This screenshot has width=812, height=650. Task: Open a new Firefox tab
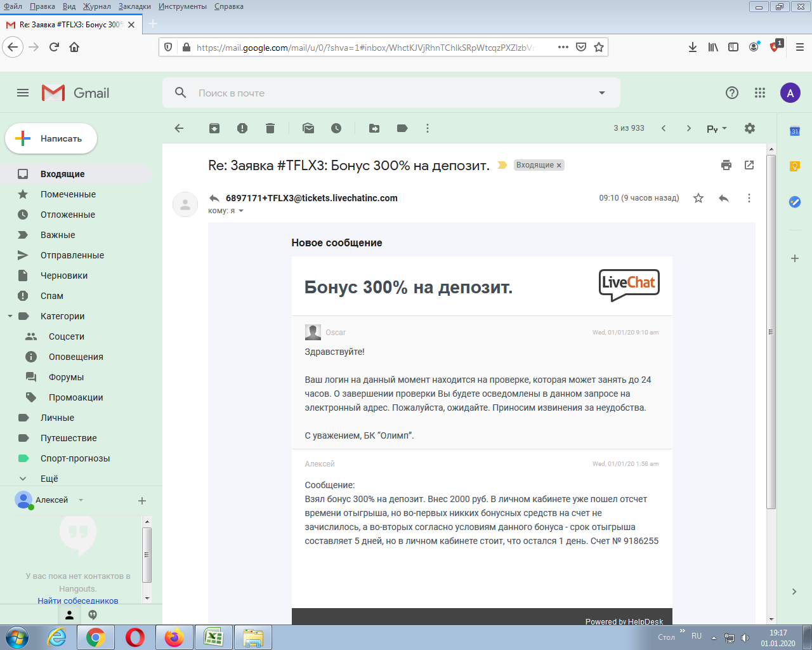(x=152, y=24)
